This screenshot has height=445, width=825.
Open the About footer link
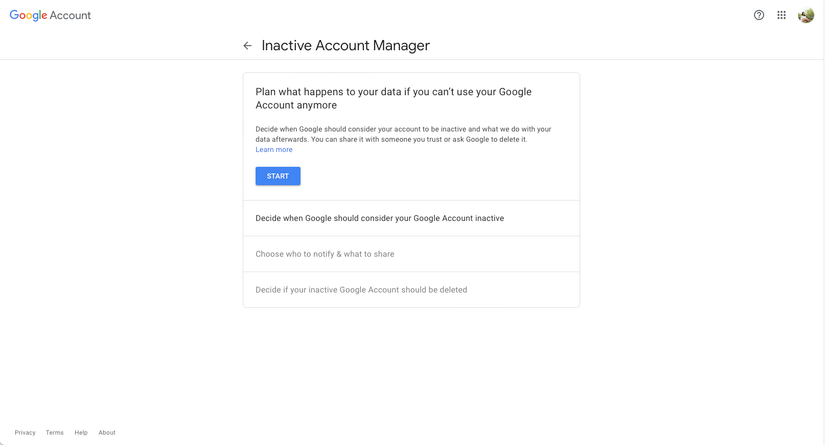click(107, 432)
